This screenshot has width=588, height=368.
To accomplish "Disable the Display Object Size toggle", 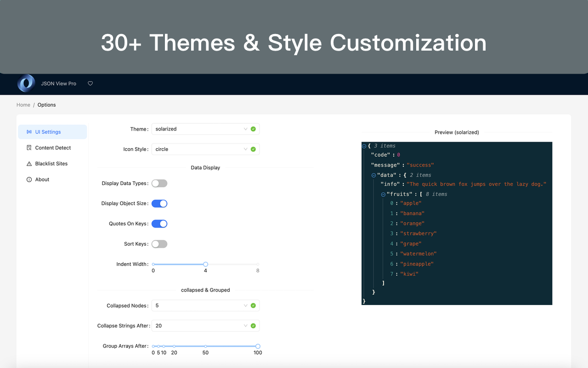I will [x=159, y=203].
